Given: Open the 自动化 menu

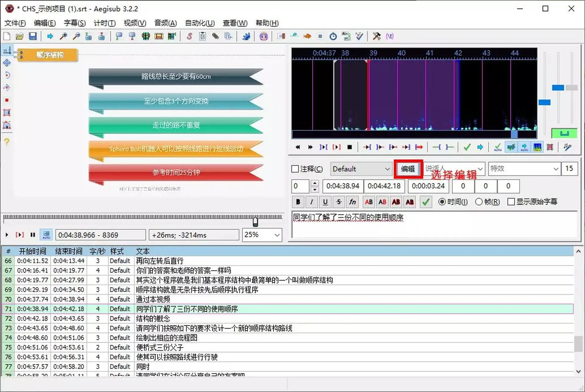Looking at the screenshot, I should pos(200,23).
